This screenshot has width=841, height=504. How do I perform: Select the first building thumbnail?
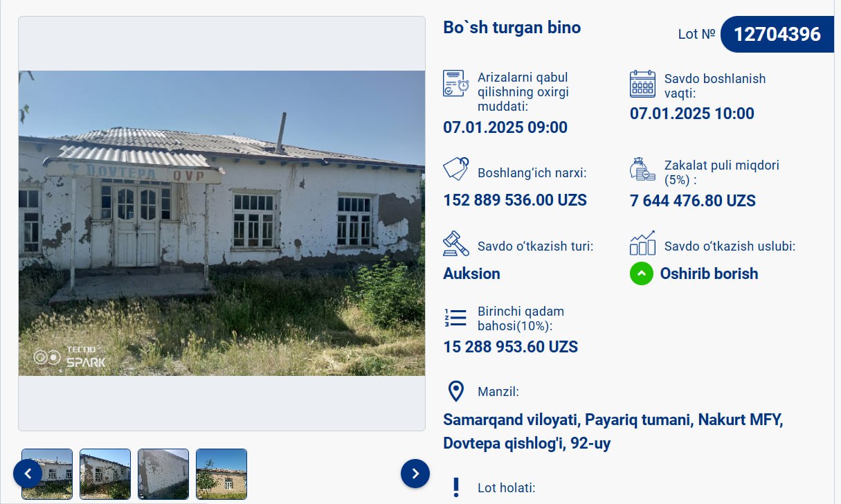[x=47, y=474]
